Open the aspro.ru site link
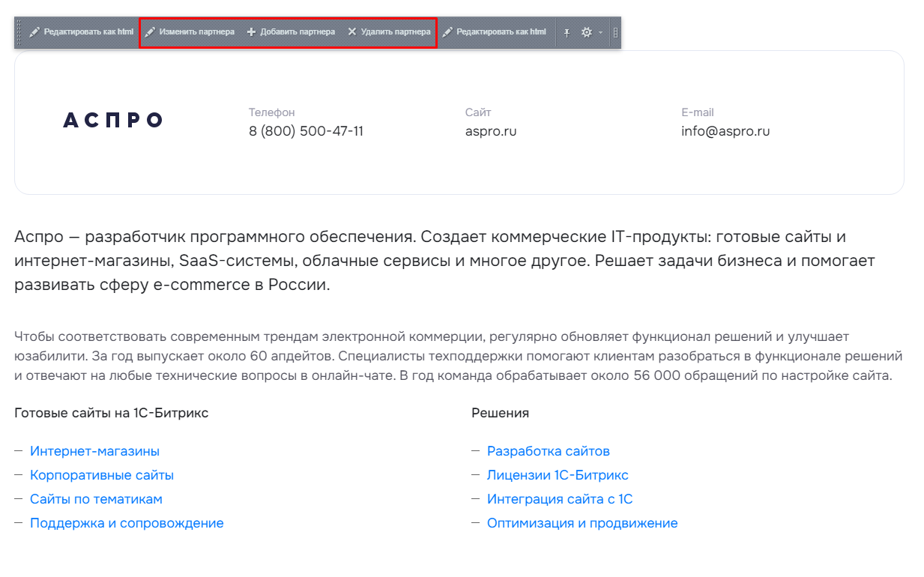This screenshot has width=924, height=577. pos(491,131)
